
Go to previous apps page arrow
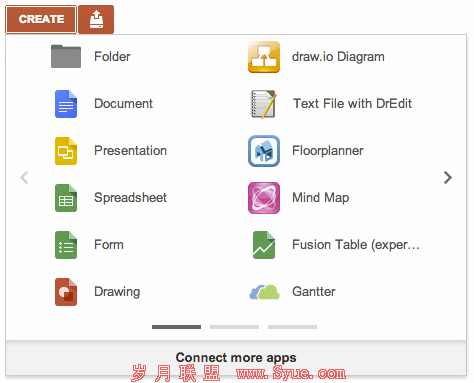pyautogui.click(x=24, y=177)
